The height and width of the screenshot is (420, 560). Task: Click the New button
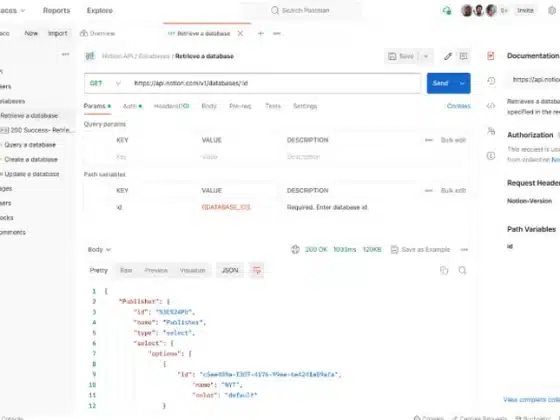31,33
